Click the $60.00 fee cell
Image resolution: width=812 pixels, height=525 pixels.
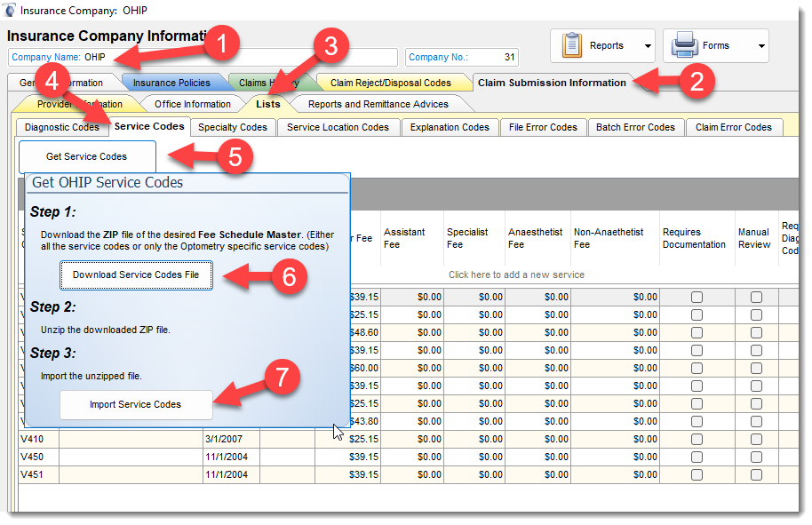click(x=364, y=368)
